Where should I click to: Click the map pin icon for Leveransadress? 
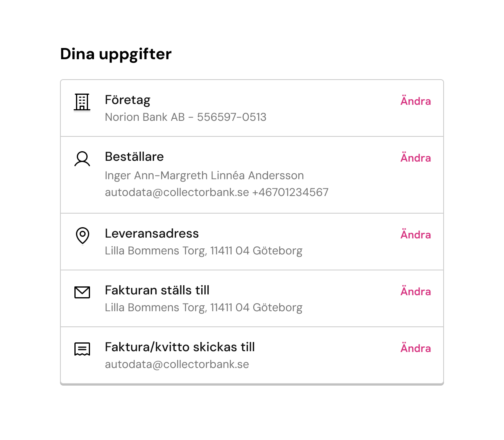click(82, 236)
